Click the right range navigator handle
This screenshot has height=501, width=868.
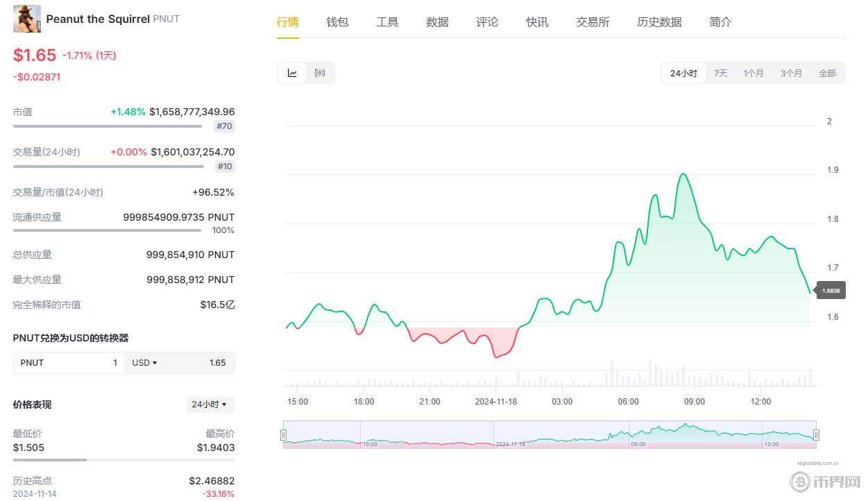(816, 435)
